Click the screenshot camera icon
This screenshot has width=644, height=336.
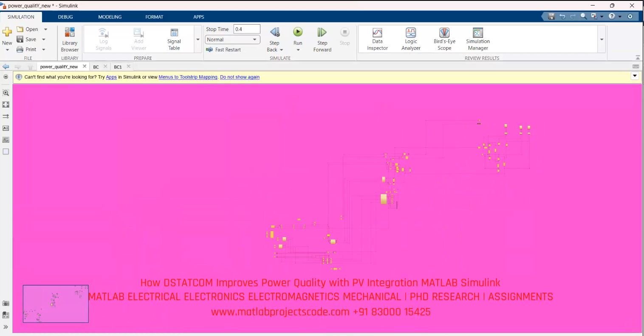point(6,303)
